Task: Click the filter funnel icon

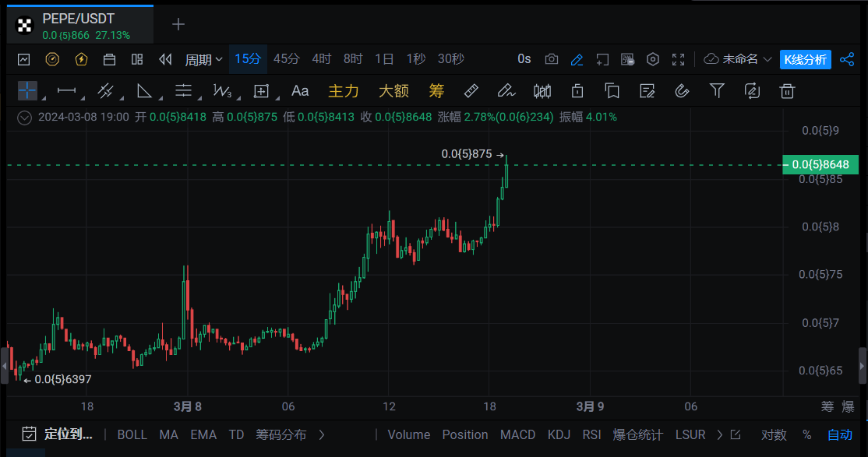Action: click(x=717, y=91)
